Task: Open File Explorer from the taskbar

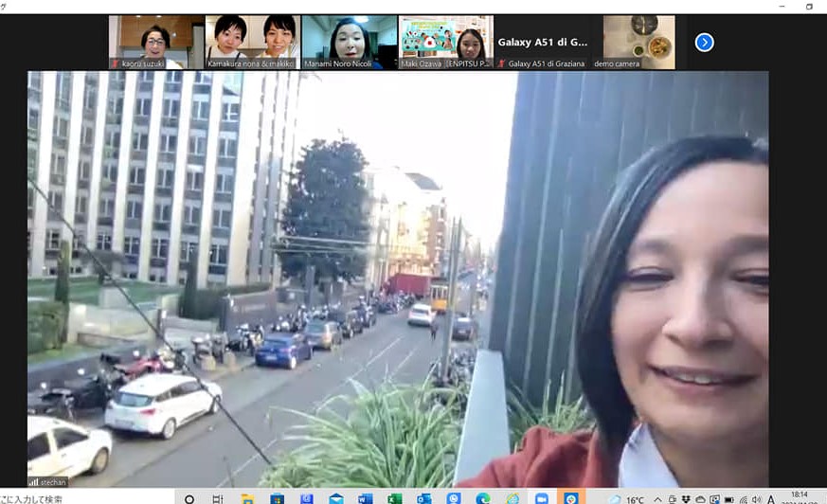Action: [x=247, y=498]
